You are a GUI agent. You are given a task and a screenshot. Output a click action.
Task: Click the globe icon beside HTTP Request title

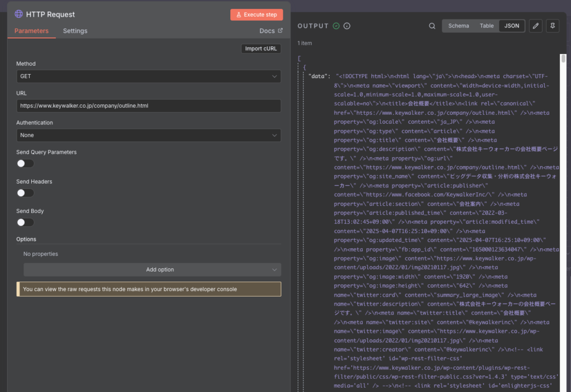(x=18, y=14)
